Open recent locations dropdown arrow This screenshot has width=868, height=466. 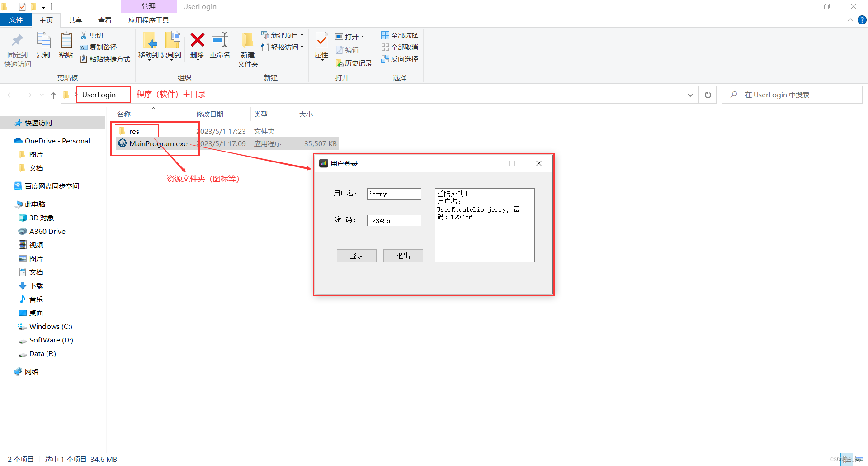(x=42, y=95)
